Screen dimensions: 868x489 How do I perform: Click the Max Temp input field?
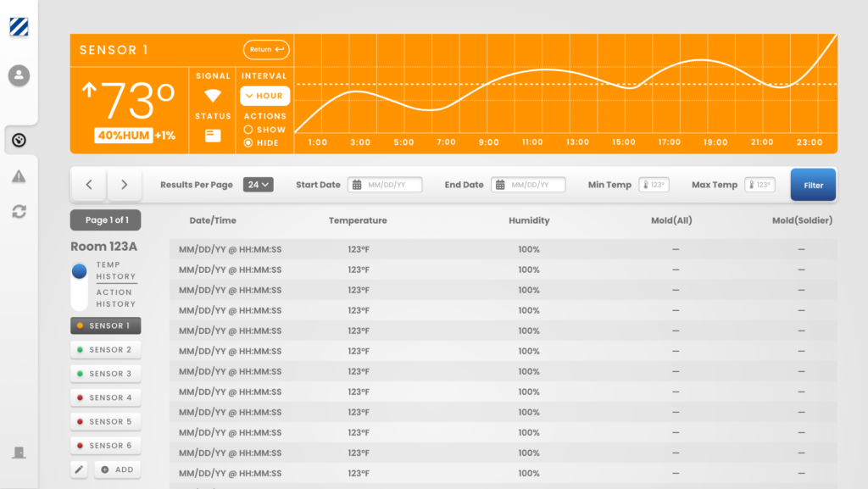tap(759, 185)
